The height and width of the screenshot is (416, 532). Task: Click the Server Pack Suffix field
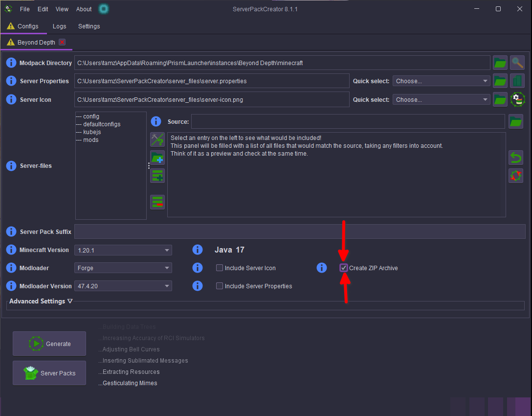[x=300, y=231]
